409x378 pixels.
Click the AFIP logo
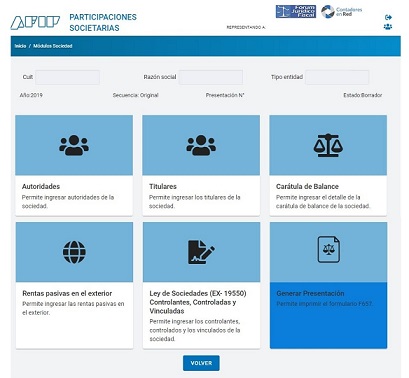tap(35, 23)
